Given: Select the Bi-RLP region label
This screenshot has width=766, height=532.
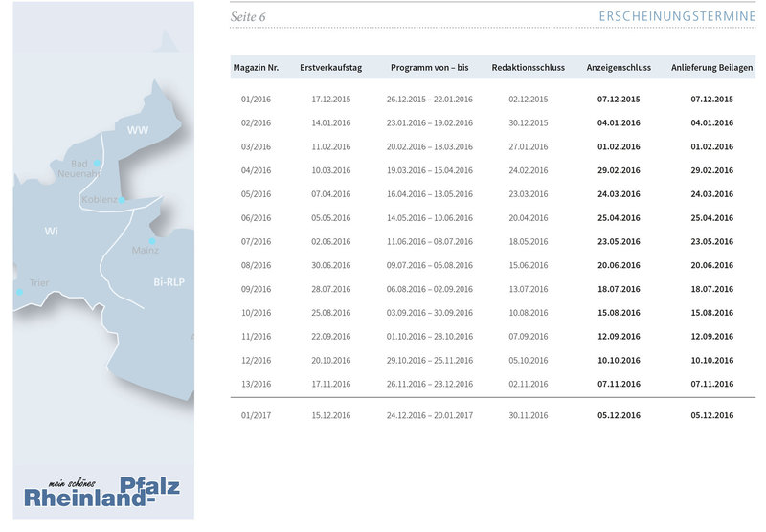Looking at the screenshot, I should tap(169, 283).
